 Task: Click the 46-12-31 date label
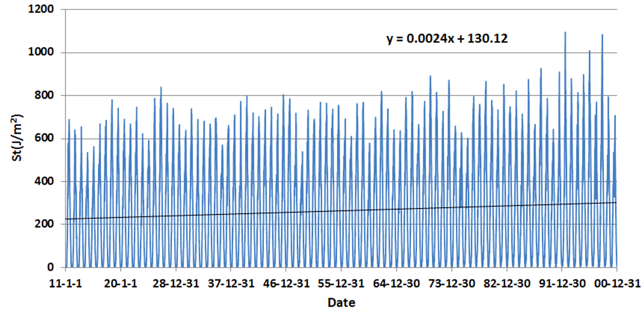point(286,284)
